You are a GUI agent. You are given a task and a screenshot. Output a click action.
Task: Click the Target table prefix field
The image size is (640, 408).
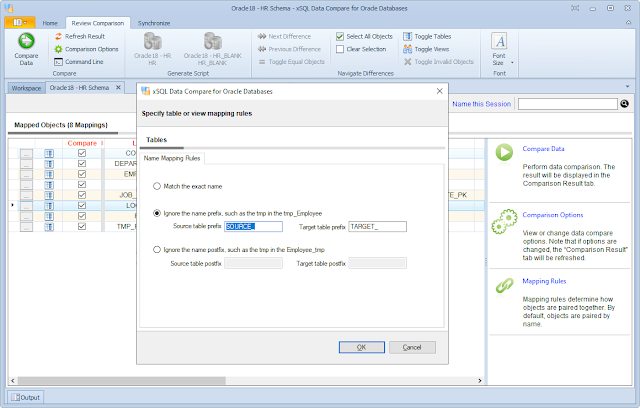coord(378,226)
